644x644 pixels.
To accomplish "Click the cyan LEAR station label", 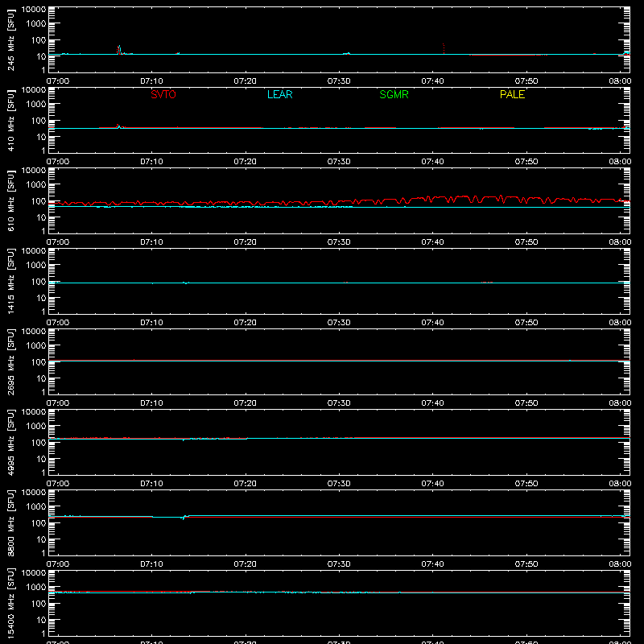I will 279,94.
